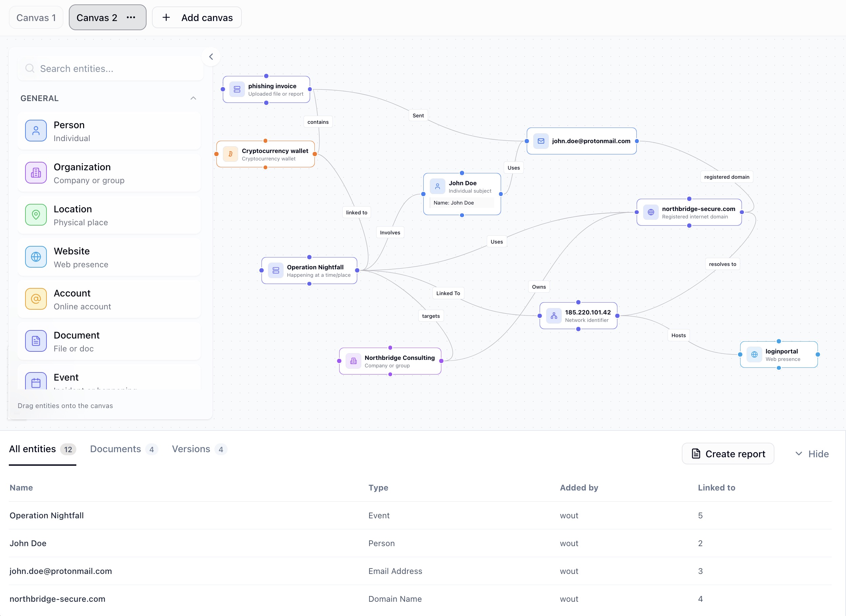Click the 'Name: John Doe' property field
Screen dimensions: 846x616
(x=462, y=203)
